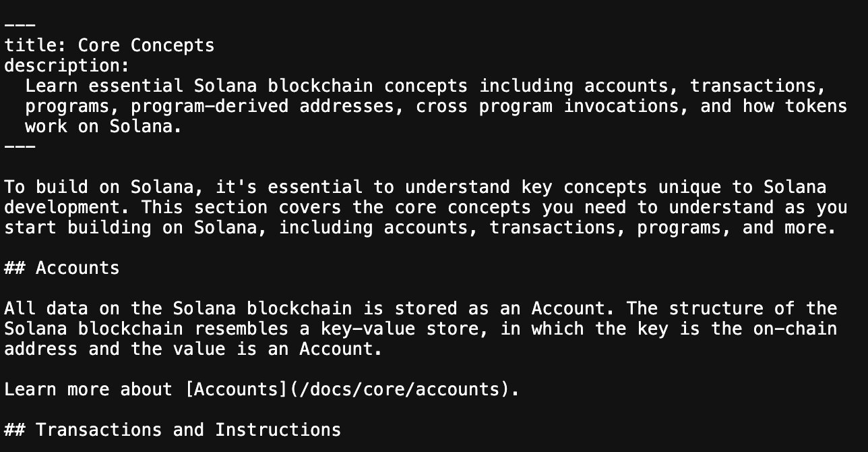Click the word "key-value" in Accounts paragraph

(x=367, y=329)
